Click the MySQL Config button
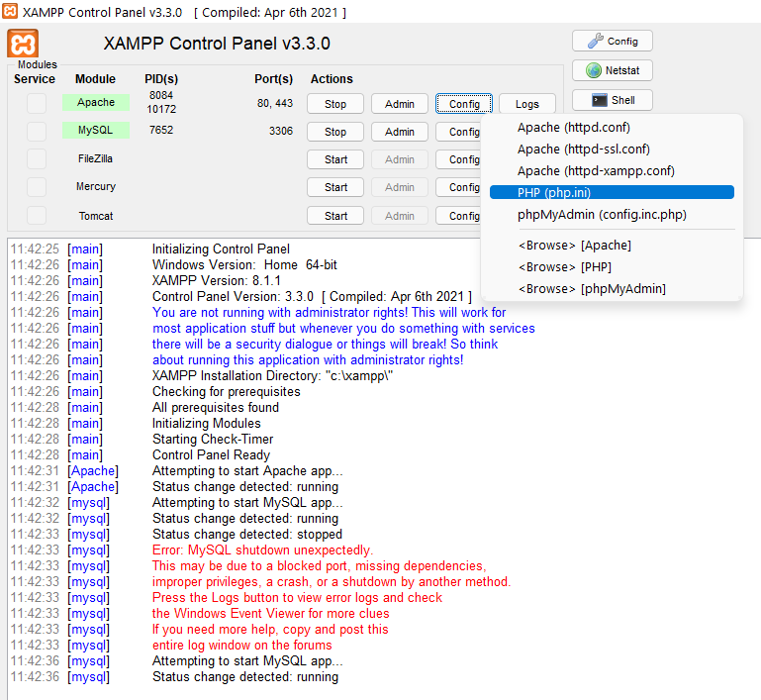The image size is (761, 700). tap(458, 132)
